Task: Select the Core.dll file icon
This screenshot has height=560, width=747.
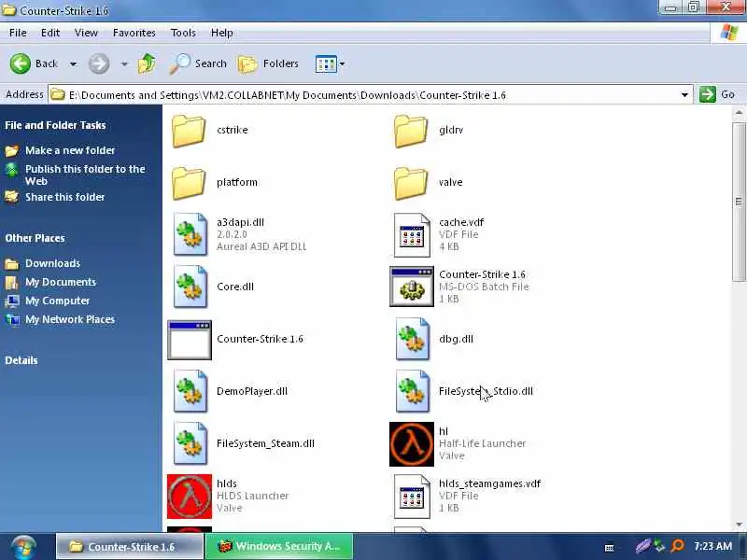Action: (x=190, y=287)
